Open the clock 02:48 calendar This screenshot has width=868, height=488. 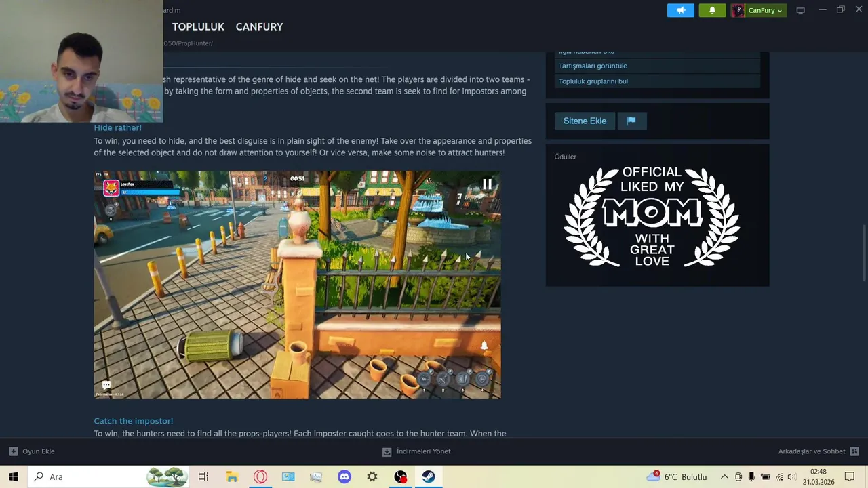click(818, 476)
